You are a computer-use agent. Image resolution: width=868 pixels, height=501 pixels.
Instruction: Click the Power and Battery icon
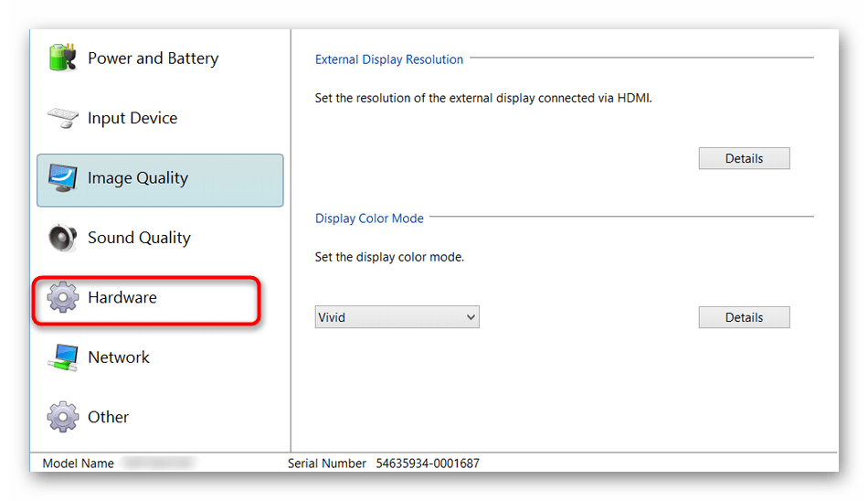coord(63,58)
